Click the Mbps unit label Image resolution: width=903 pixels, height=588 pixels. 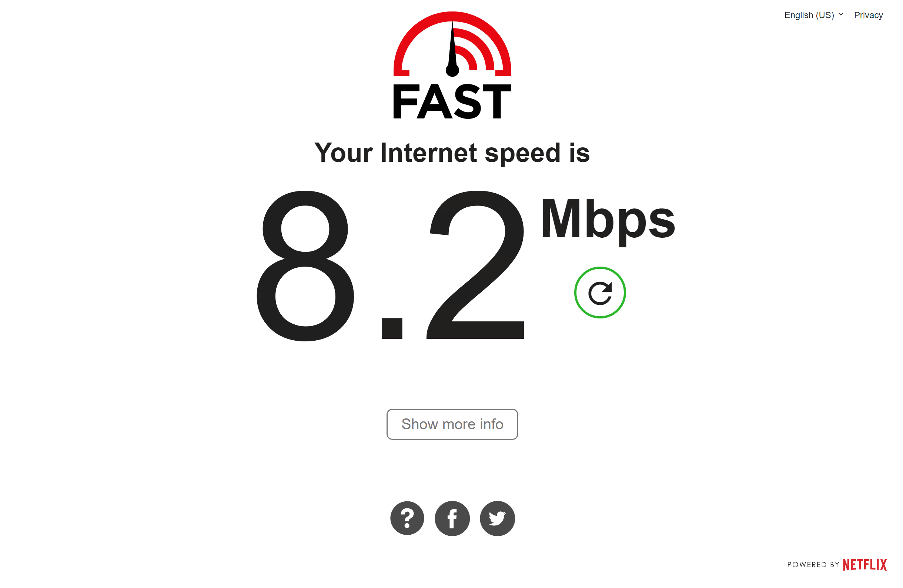[x=608, y=222]
